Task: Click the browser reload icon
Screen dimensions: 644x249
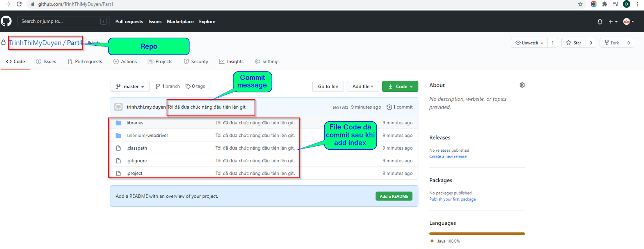Action: pyautogui.click(x=19, y=4)
